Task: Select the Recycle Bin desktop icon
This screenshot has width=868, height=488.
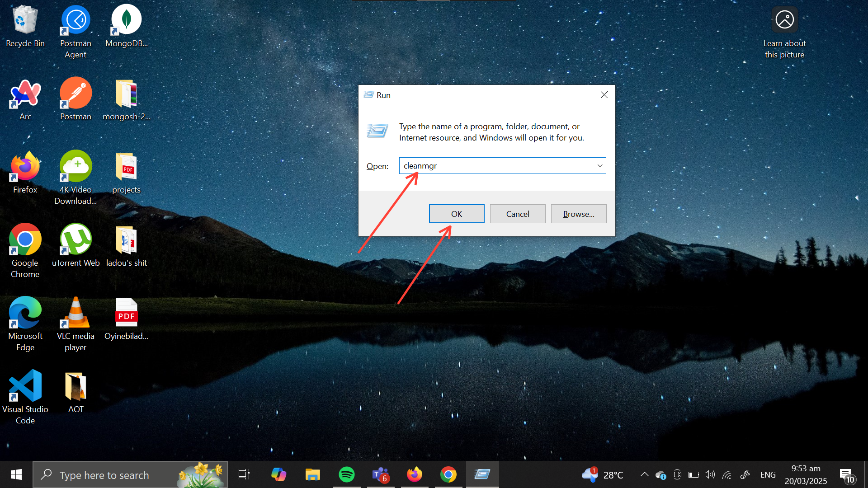Action: tap(25, 26)
